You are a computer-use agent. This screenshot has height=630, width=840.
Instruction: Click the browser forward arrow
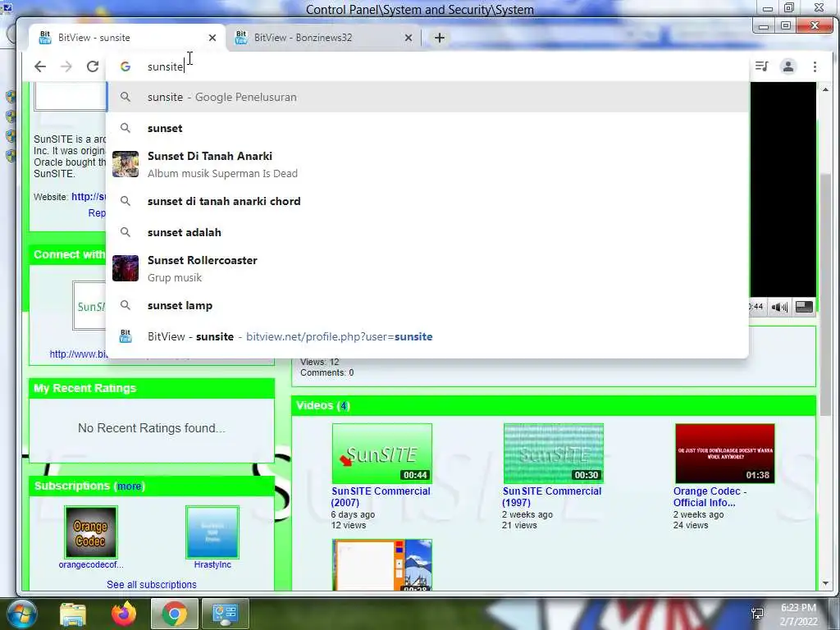point(66,66)
